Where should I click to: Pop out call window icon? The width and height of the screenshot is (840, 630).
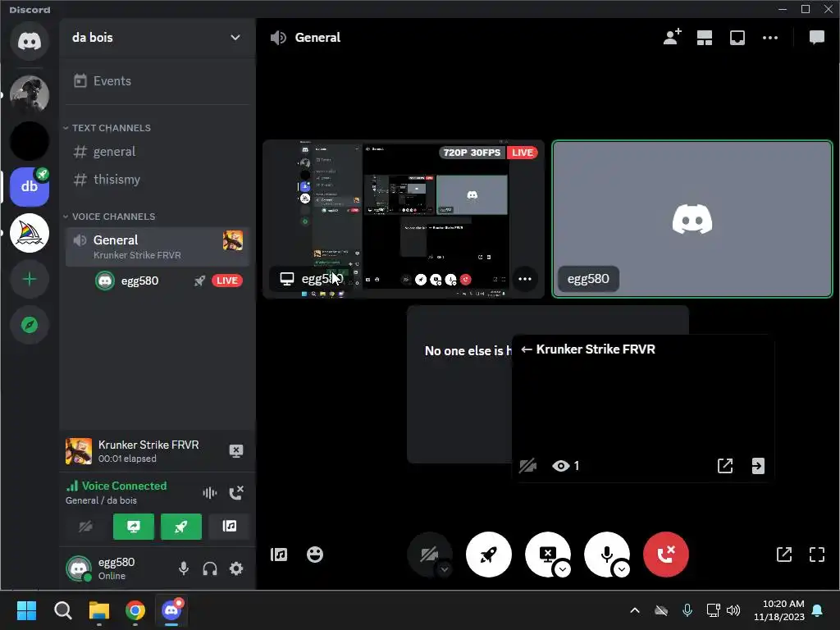pyautogui.click(x=783, y=555)
